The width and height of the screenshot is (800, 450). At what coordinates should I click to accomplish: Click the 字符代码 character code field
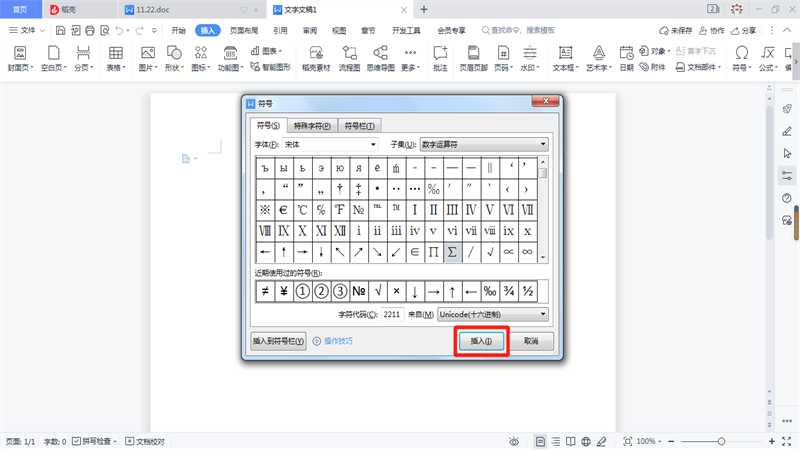pyautogui.click(x=392, y=315)
